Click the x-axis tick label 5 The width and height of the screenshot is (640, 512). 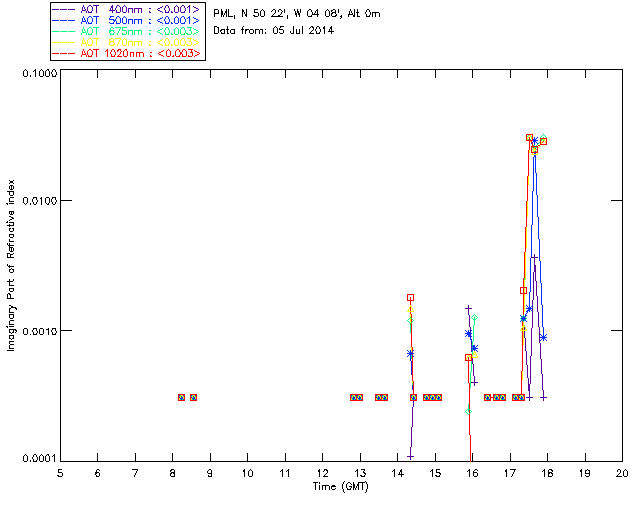click(60, 473)
